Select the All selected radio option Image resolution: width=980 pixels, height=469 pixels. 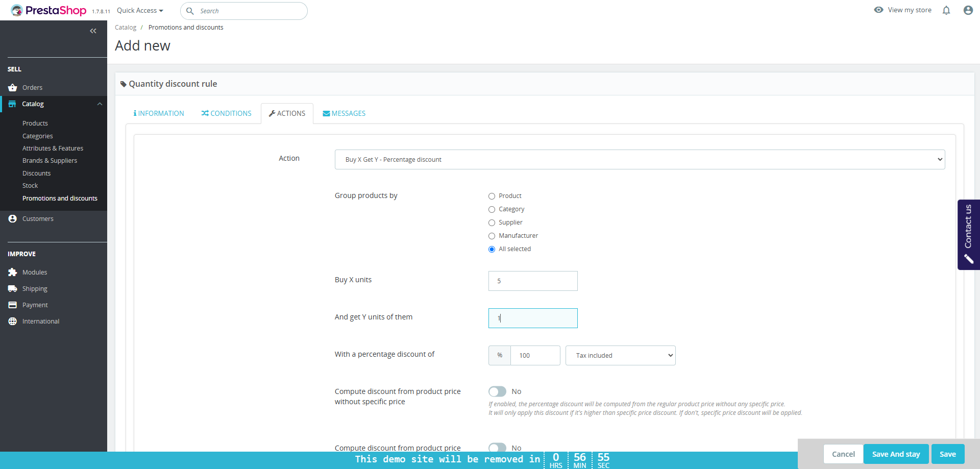pyautogui.click(x=492, y=249)
